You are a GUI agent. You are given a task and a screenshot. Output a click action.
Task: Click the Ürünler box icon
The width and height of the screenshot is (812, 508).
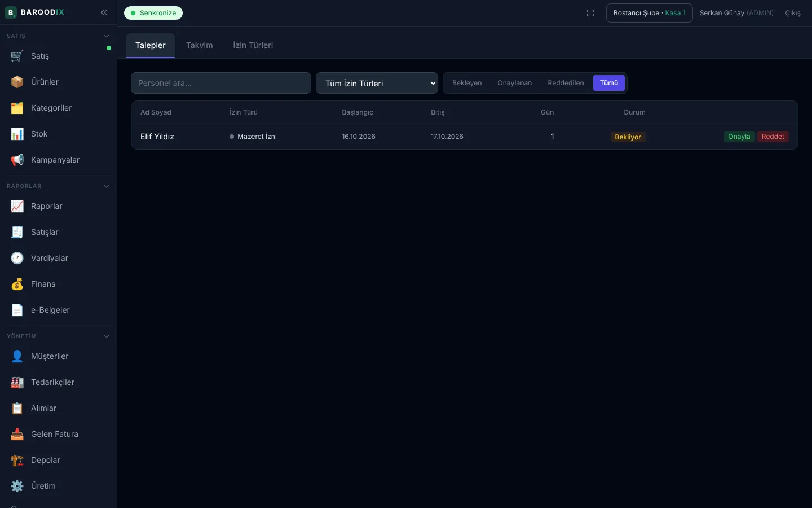pyautogui.click(x=17, y=82)
